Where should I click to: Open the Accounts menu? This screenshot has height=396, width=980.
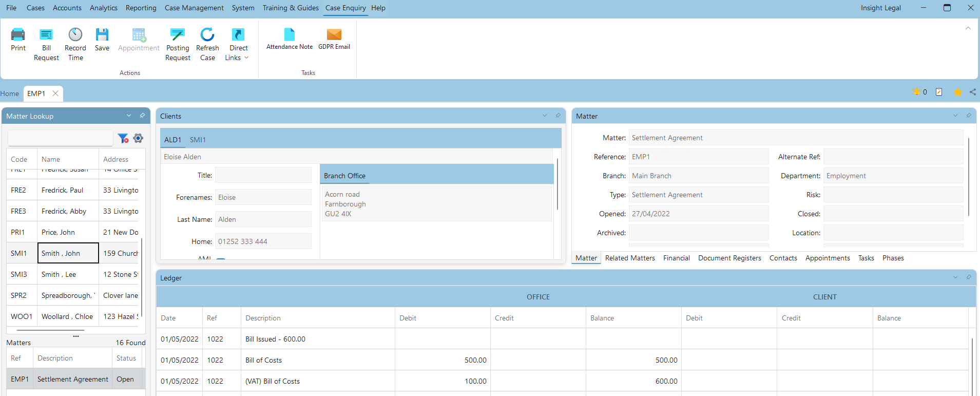click(x=67, y=8)
